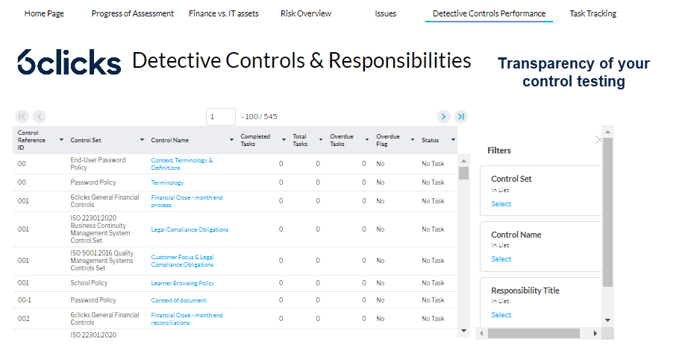Click table vertical scrollbar down arrow

point(463,330)
